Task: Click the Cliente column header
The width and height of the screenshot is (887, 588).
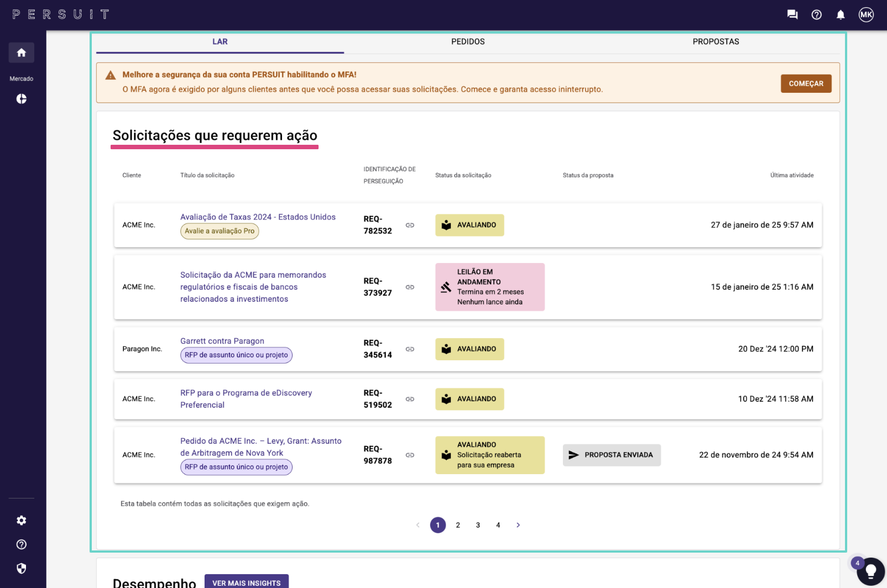Action: click(x=132, y=175)
